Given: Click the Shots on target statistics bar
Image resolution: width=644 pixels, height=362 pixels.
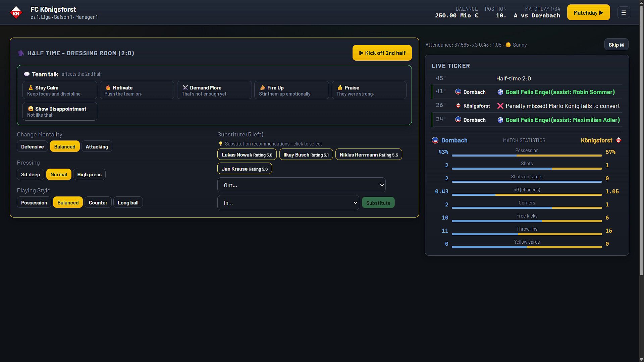Looking at the screenshot, I should click(x=527, y=182).
